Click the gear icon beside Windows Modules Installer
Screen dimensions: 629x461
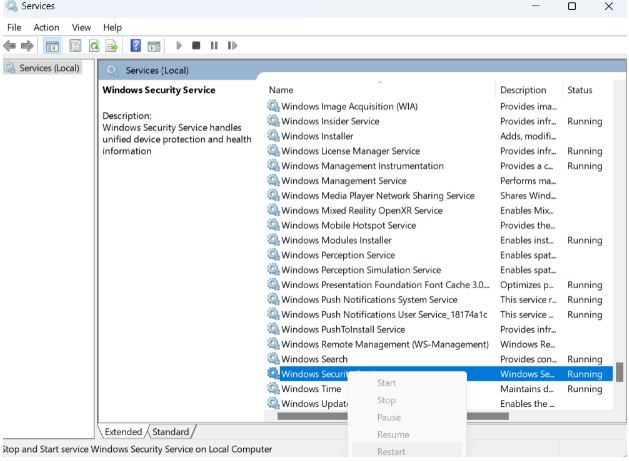tap(274, 240)
